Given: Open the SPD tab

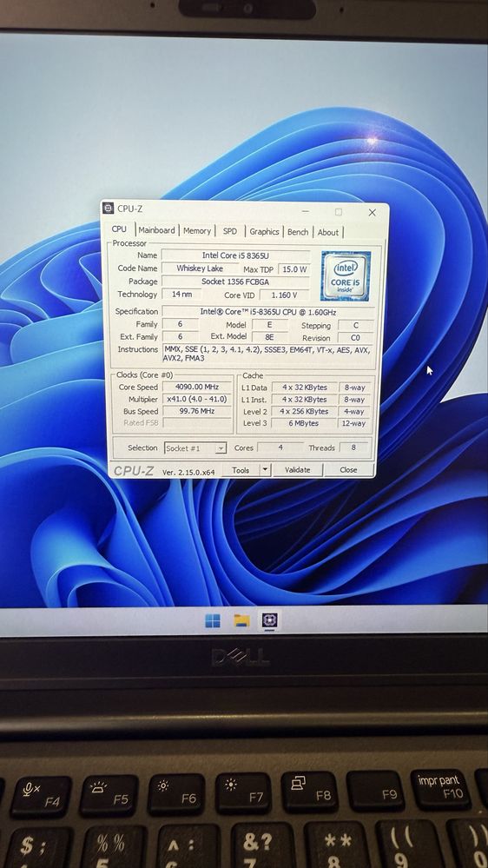Looking at the screenshot, I should (229, 231).
